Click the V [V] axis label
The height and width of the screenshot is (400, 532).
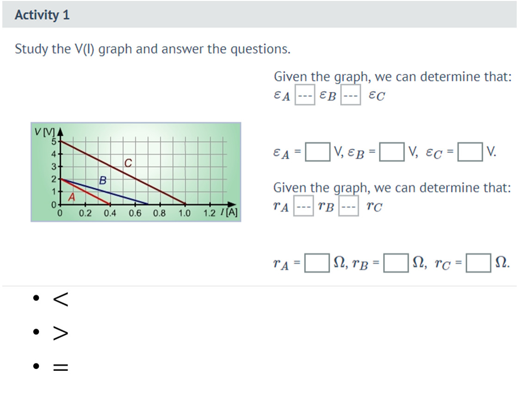pyautogui.click(x=44, y=131)
